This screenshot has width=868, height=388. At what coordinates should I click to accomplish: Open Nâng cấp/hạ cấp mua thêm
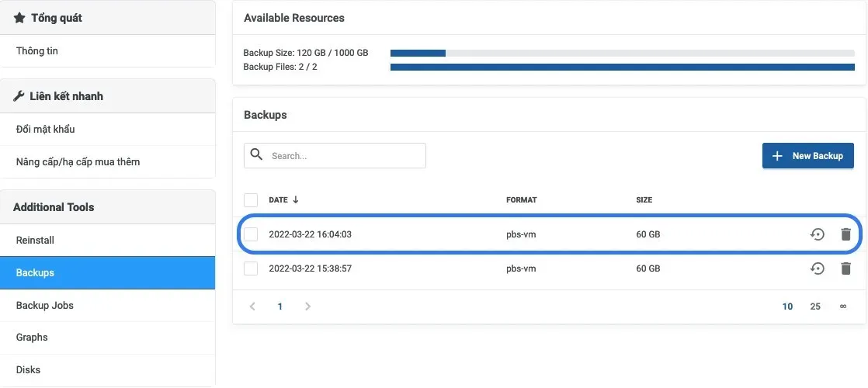(x=107, y=162)
